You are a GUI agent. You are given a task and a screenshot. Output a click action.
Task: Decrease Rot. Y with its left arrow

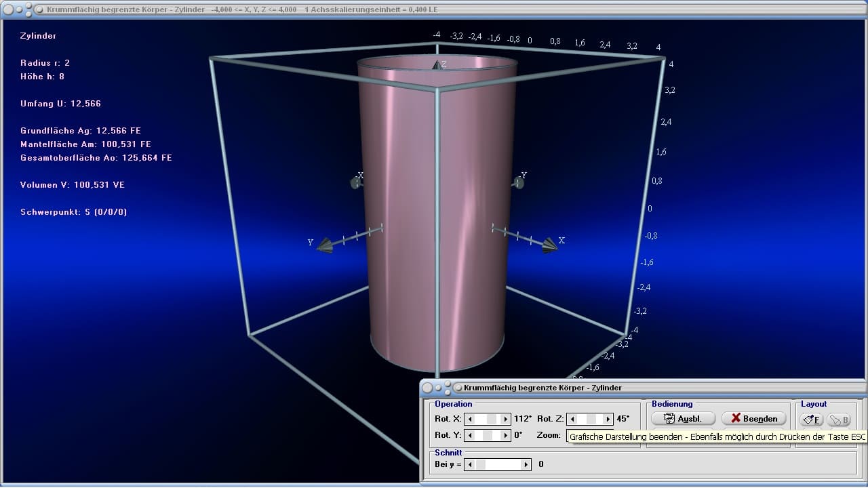tap(469, 435)
